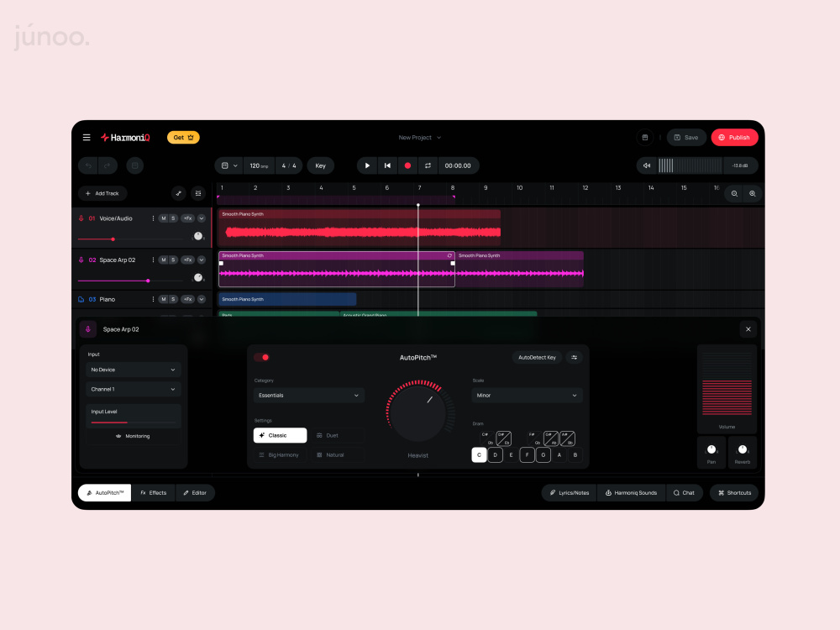The width and height of the screenshot is (840, 630).
Task: Solo the Space Arp 02 track
Action: click(x=173, y=260)
